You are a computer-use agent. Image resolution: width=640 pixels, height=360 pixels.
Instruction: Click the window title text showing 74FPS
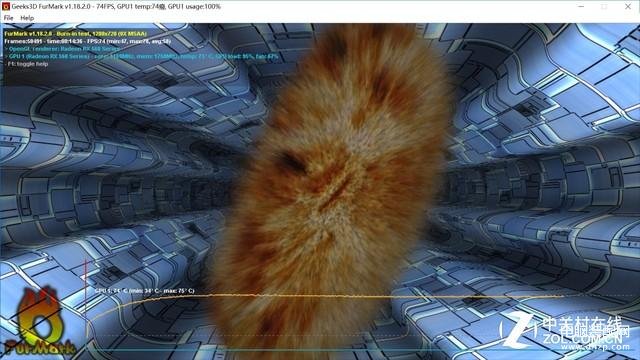[x=116, y=7]
